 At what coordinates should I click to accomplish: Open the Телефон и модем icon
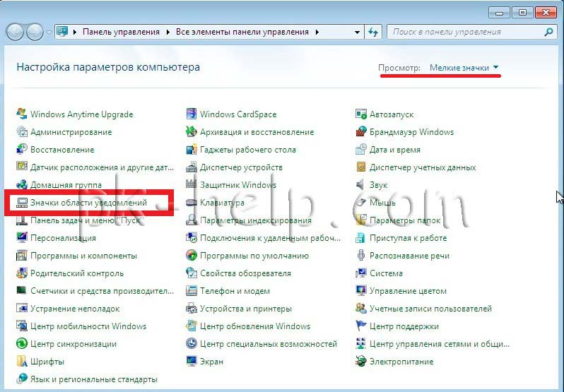click(x=192, y=291)
